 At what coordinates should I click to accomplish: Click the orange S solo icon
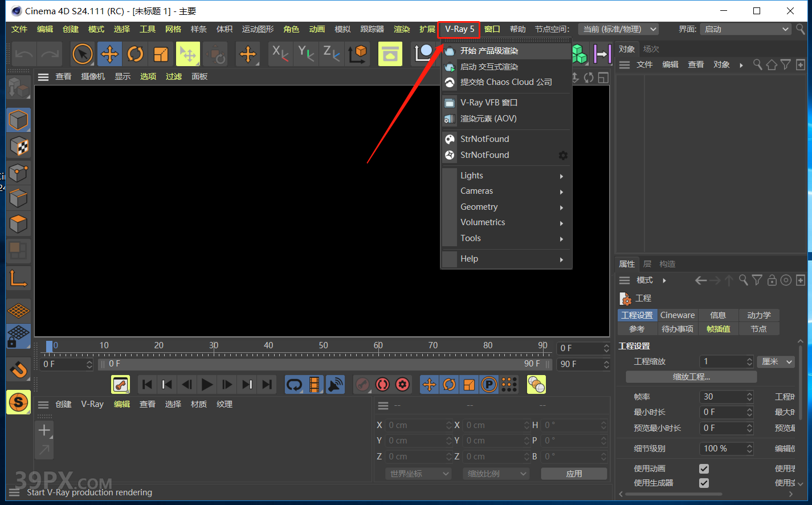tap(18, 402)
